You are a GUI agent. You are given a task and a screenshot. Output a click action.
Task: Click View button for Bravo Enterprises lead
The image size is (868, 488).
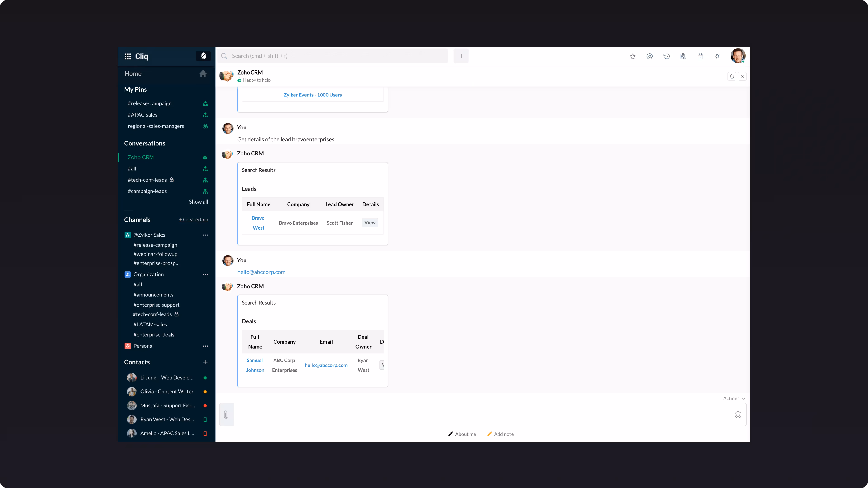pyautogui.click(x=370, y=223)
